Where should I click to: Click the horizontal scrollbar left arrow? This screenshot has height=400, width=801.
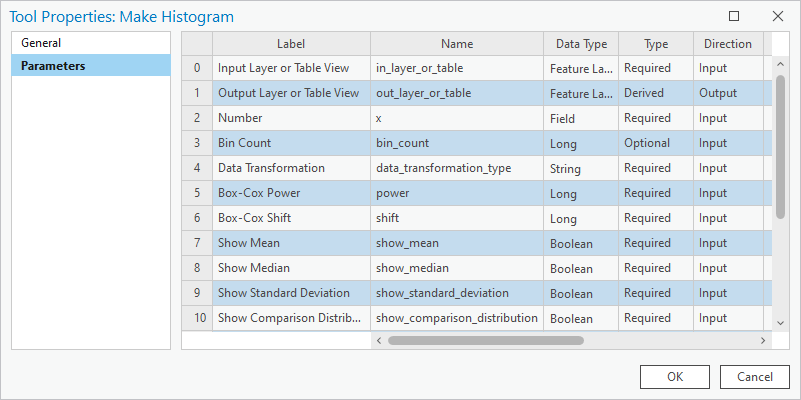(x=379, y=340)
